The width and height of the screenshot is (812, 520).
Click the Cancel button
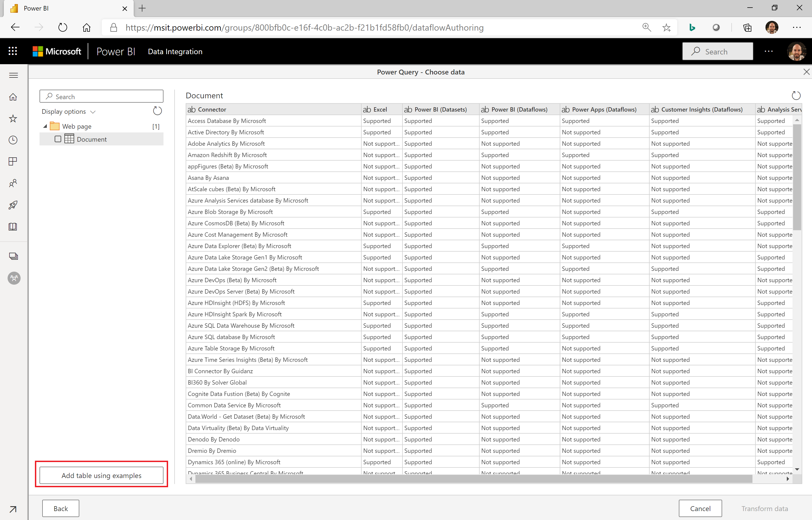coord(700,509)
